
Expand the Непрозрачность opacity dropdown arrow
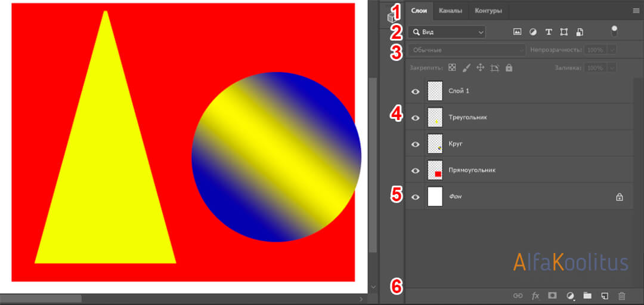(612, 50)
